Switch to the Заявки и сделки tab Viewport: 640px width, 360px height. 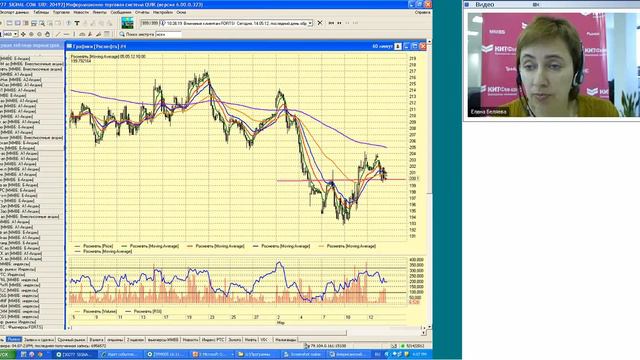coord(39,340)
